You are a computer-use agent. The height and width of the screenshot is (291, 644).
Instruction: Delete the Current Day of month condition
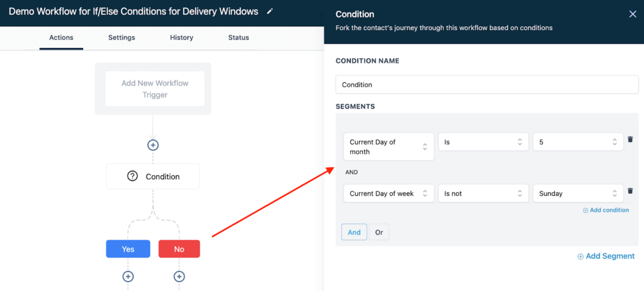[630, 140]
